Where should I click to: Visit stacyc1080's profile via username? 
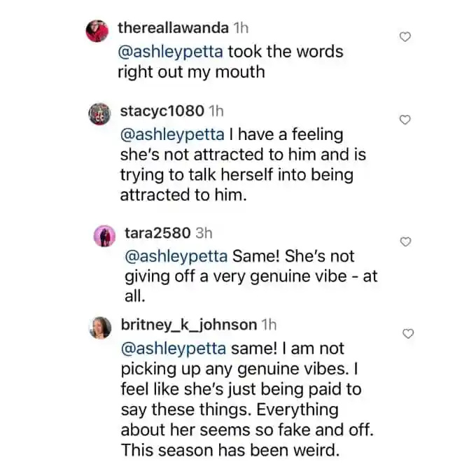162,111
